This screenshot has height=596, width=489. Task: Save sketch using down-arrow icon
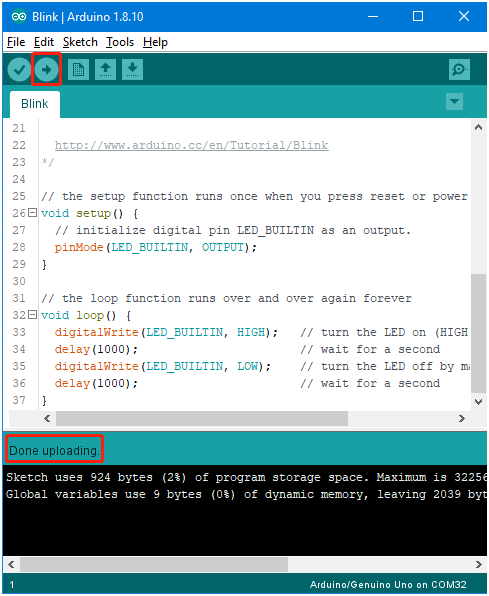point(132,70)
